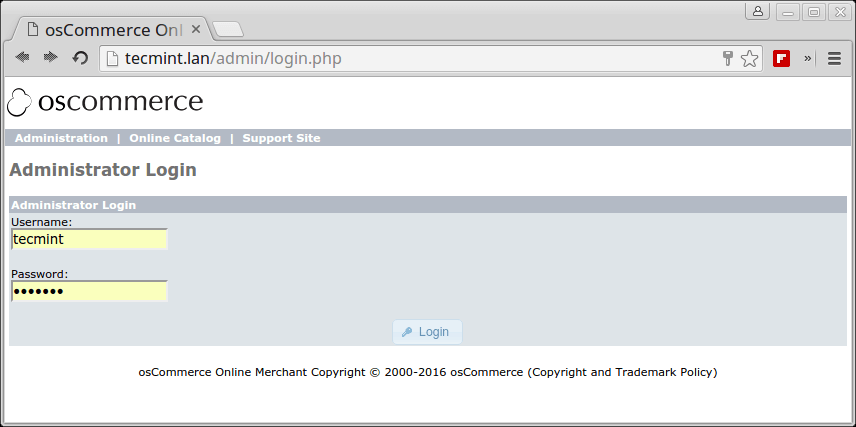Open the Online Catalog link
This screenshot has height=427, width=856.
point(175,138)
